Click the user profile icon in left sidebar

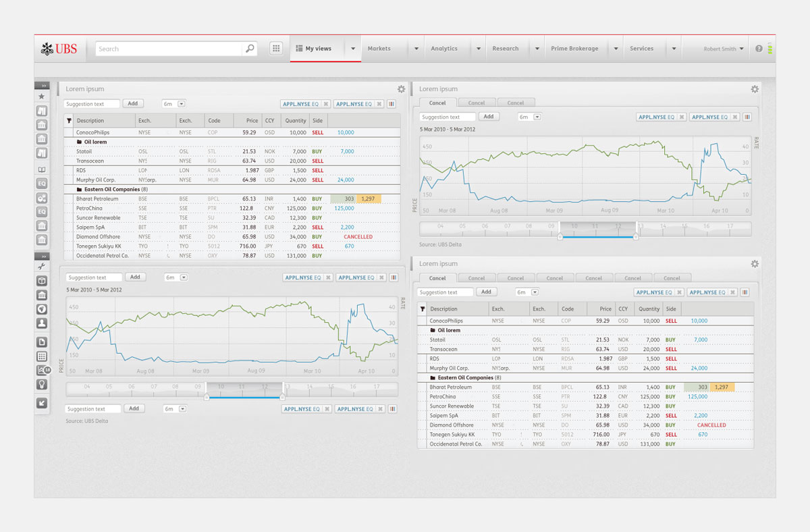pos(42,323)
